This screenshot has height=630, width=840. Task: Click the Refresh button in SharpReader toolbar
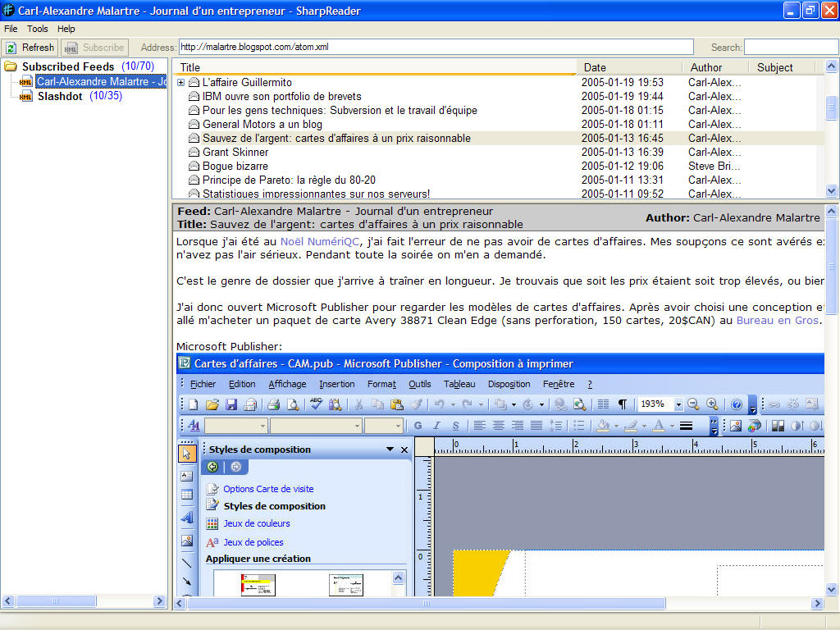30,48
